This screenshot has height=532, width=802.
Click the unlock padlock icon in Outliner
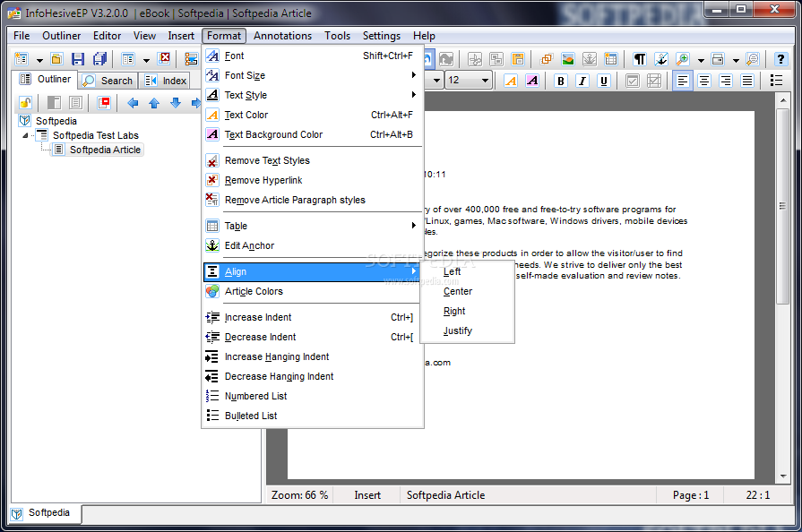25,103
